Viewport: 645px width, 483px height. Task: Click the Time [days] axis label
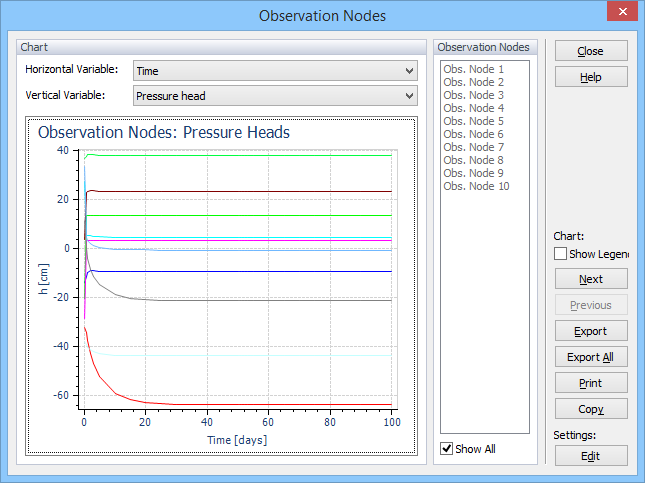[x=237, y=440]
